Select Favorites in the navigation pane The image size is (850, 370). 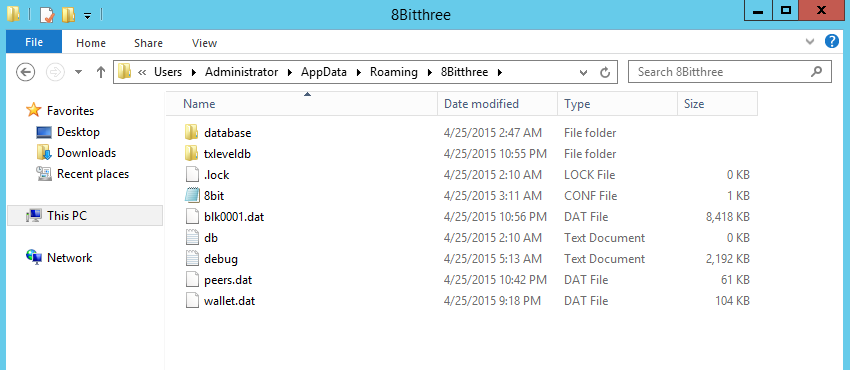coord(70,111)
